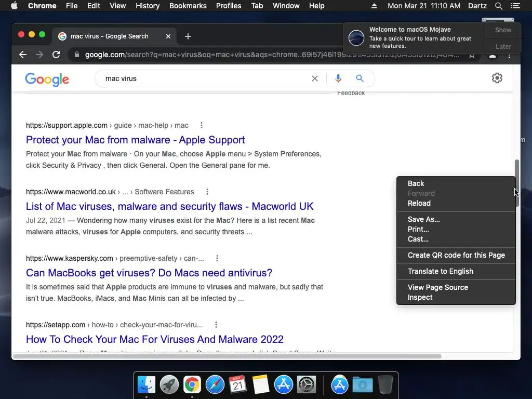The image size is (532, 399).
Task: Open the Apple menu
Action: [x=14, y=6]
